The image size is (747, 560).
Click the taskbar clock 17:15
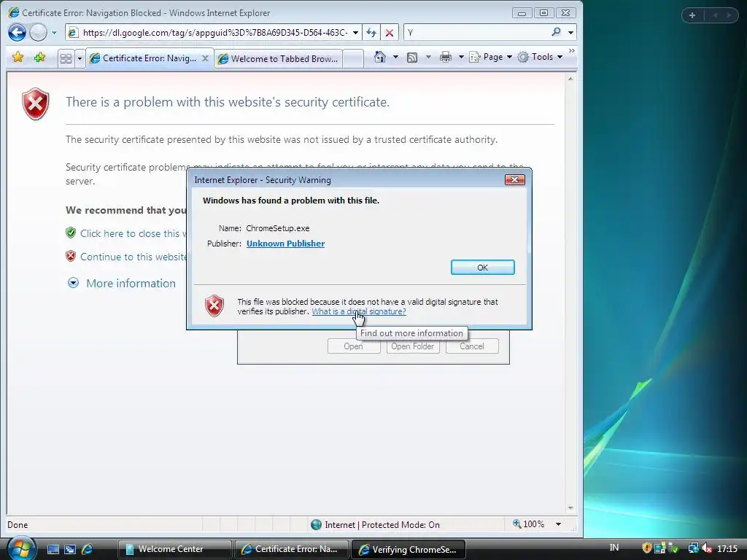pos(727,548)
